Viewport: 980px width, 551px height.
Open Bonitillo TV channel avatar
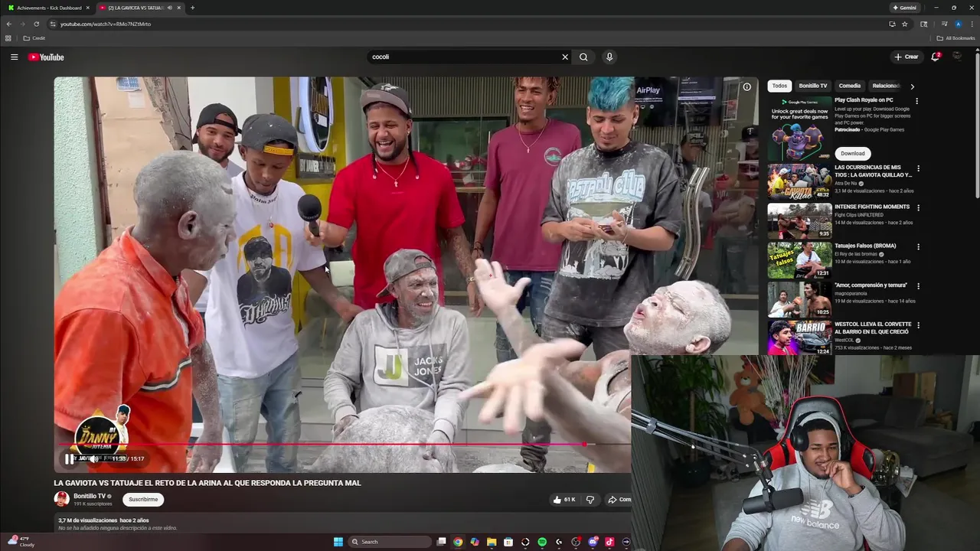coord(61,499)
